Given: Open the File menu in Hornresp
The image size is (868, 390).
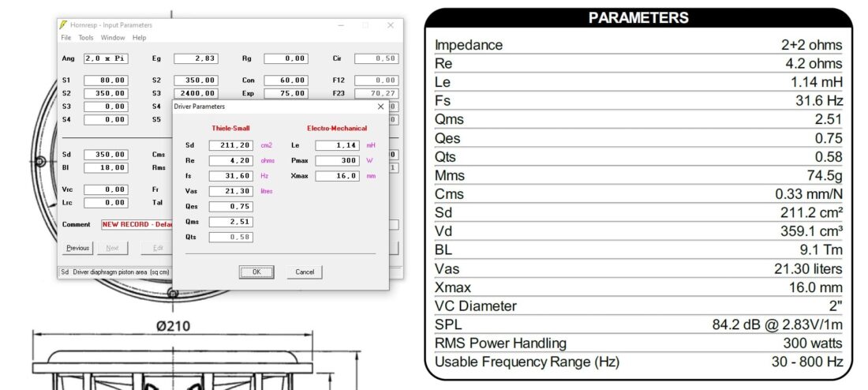Looking at the screenshot, I should pyautogui.click(x=65, y=38).
